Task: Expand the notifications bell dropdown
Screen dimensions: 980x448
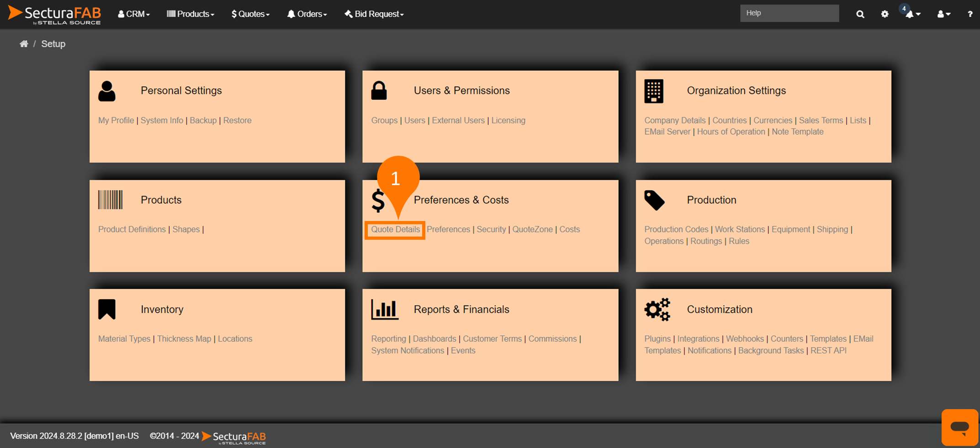Action: click(x=913, y=14)
